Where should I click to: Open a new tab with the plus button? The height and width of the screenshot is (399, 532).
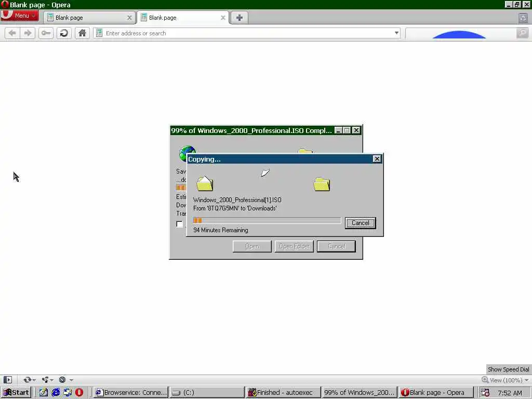point(239,18)
